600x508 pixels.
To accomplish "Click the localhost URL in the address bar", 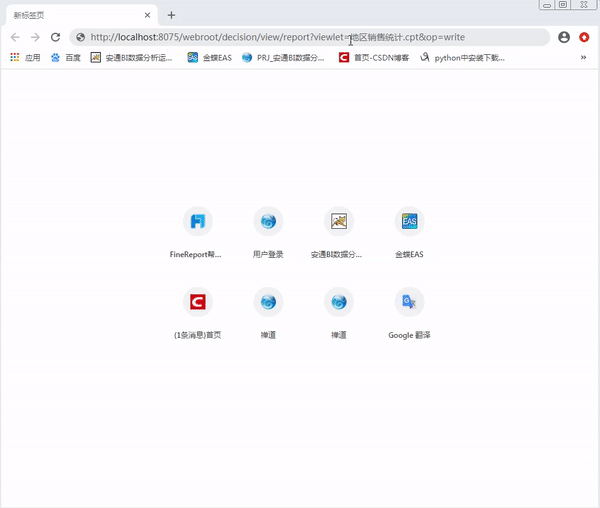I will (277, 37).
